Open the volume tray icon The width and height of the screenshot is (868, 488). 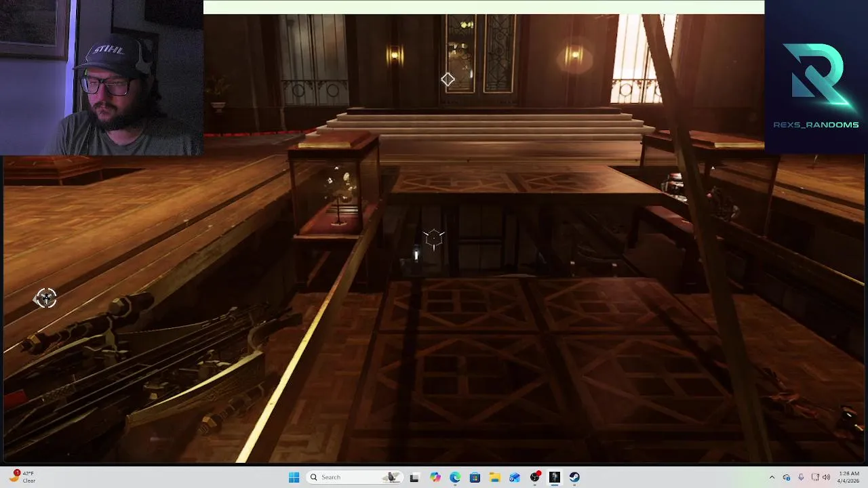826,477
